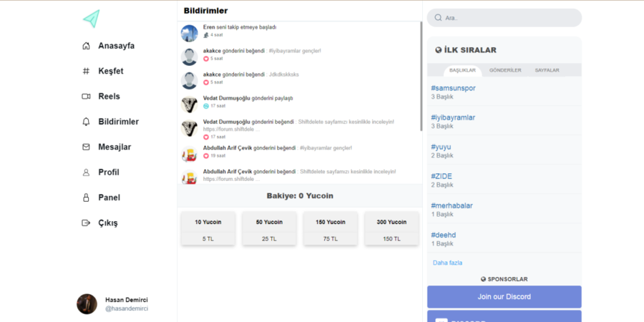Open Anasayfa via the home icon
Viewport: 644px width, 322px height.
(x=86, y=46)
